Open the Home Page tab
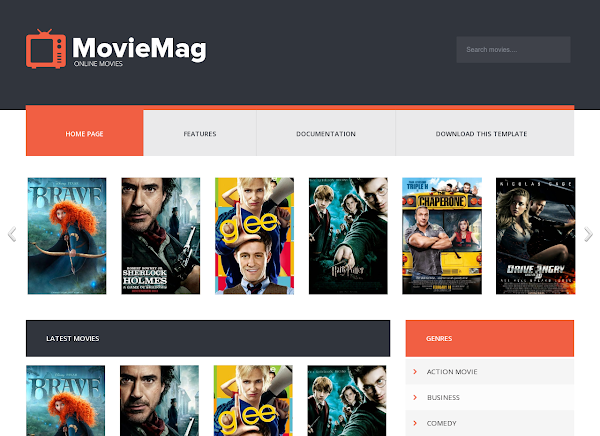The width and height of the screenshot is (600, 436). (x=85, y=133)
